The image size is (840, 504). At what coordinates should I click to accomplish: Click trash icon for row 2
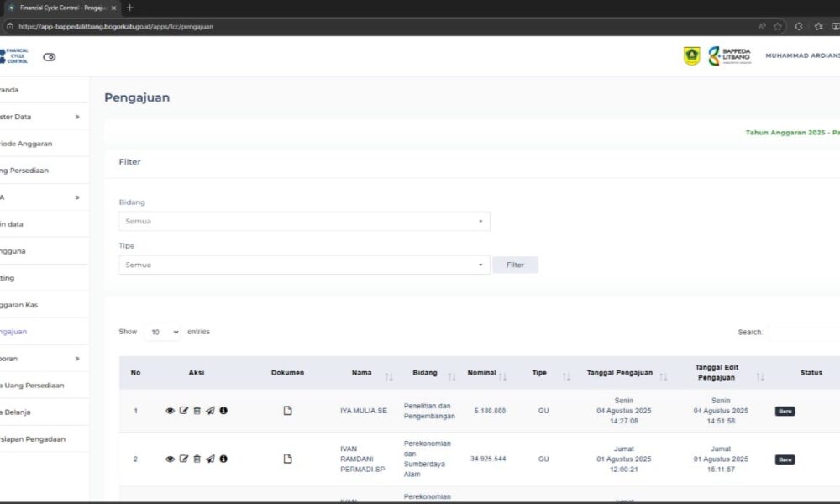[x=197, y=459]
